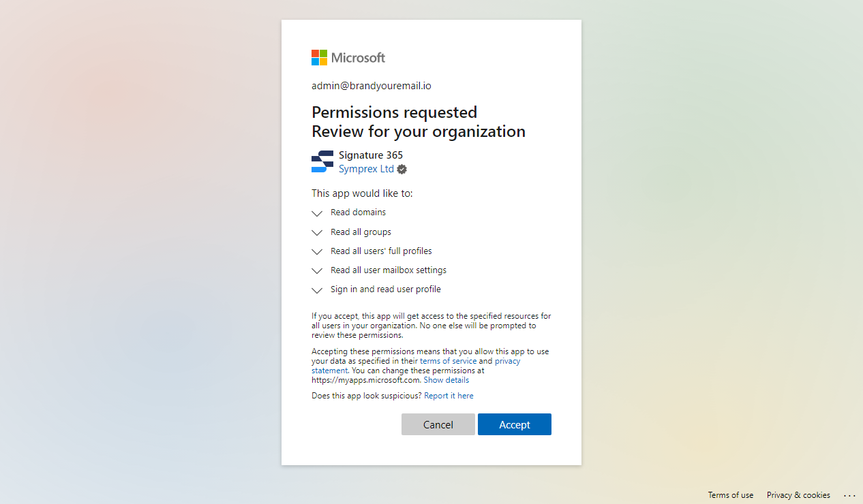Open Terms of use footer link
Viewport: 863px width, 504px height.
tap(731, 495)
